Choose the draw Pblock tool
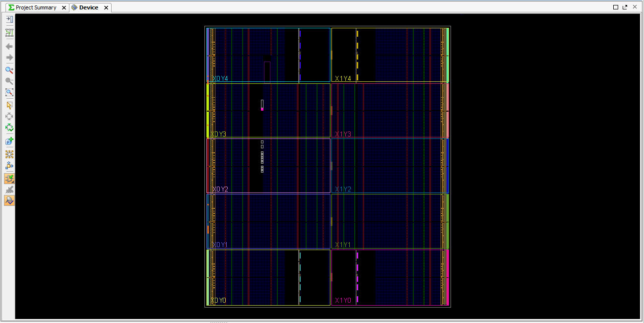Screen dimensions: 644x323 click(9, 141)
